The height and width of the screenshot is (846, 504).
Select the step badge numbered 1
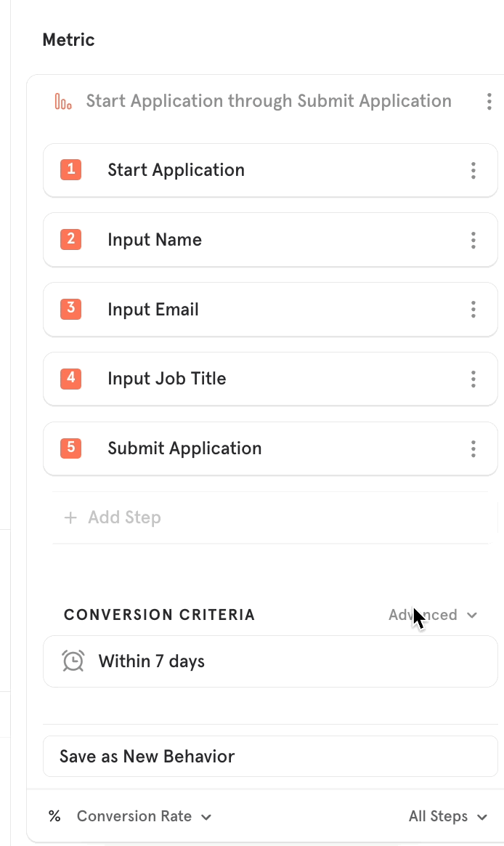70,170
